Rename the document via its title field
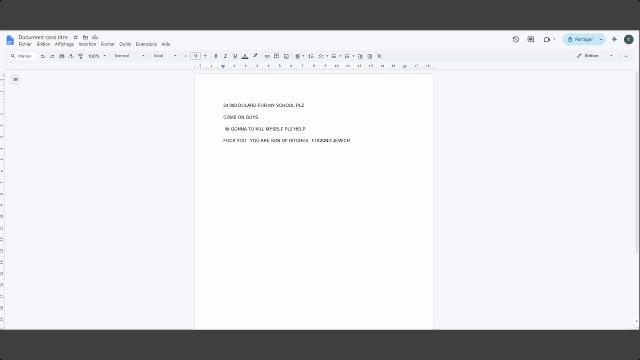Image resolution: width=640 pixels, height=360 pixels. tap(43, 37)
